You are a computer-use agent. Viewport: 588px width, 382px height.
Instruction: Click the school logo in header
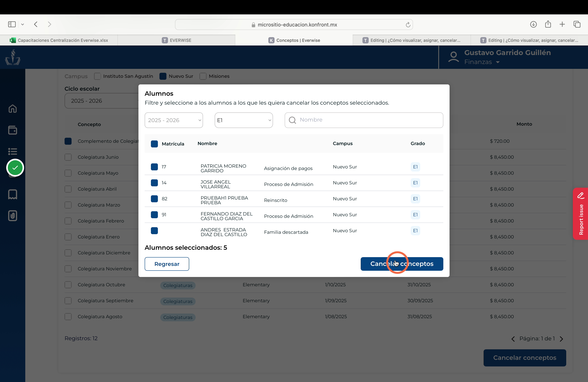tap(13, 57)
